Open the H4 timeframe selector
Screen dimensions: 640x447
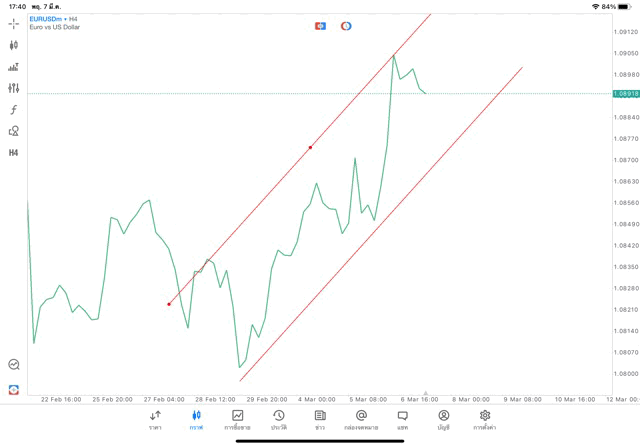[x=14, y=153]
